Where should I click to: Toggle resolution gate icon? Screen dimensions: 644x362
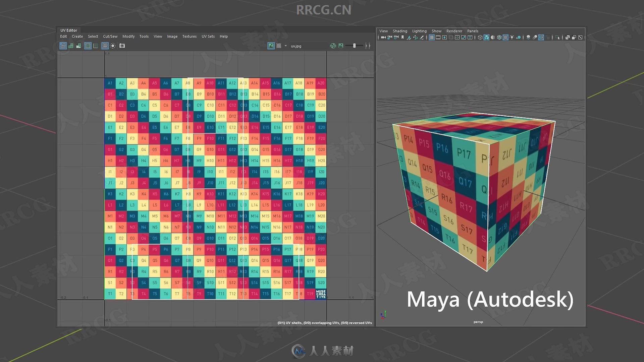pyautogui.click(x=444, y=38)
